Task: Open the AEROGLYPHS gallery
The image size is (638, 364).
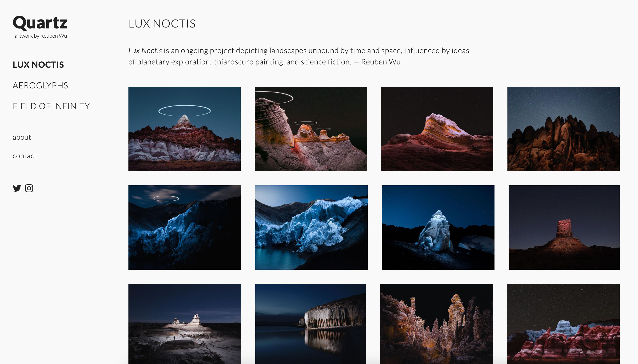Action: (x=40, y=86)
